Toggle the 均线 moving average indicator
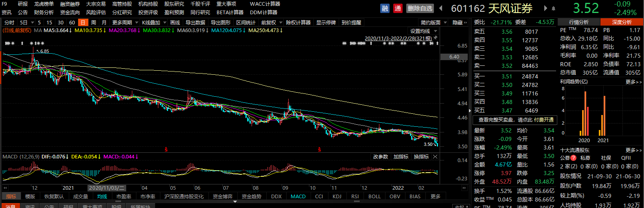The image size is (644, 208). (x=102, y=197)
